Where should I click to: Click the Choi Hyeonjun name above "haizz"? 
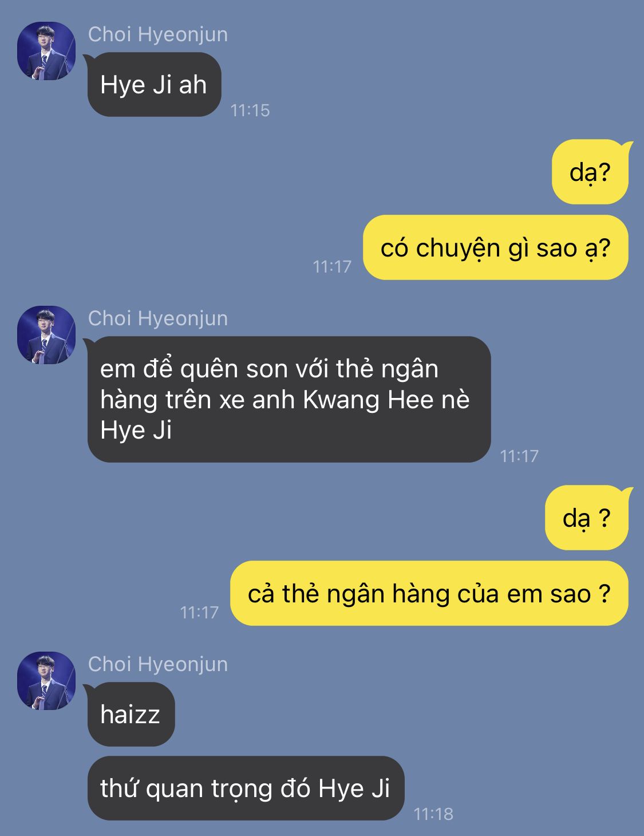click(x=158, y=664)
